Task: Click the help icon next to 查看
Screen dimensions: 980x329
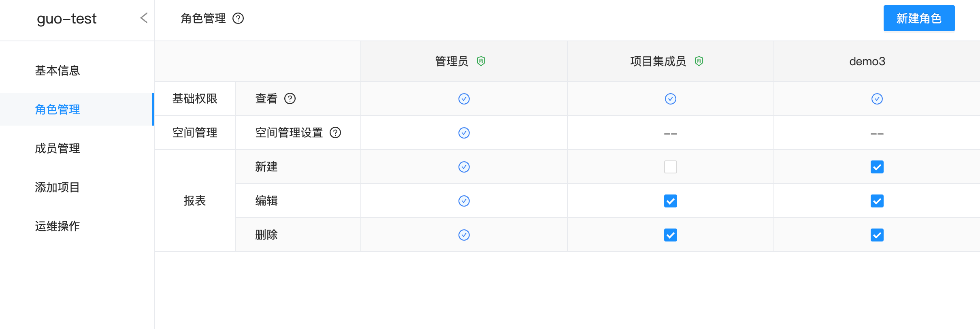Action: [291, 98]
